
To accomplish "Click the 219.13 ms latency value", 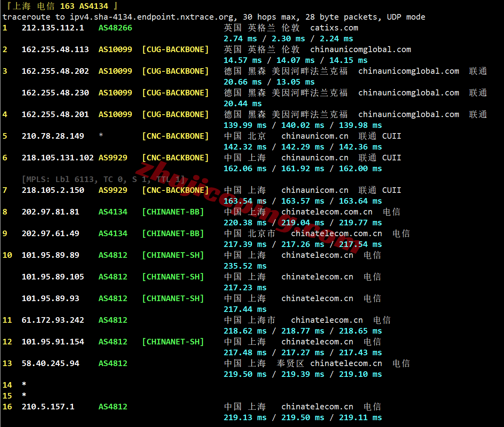I will [245, 417].
